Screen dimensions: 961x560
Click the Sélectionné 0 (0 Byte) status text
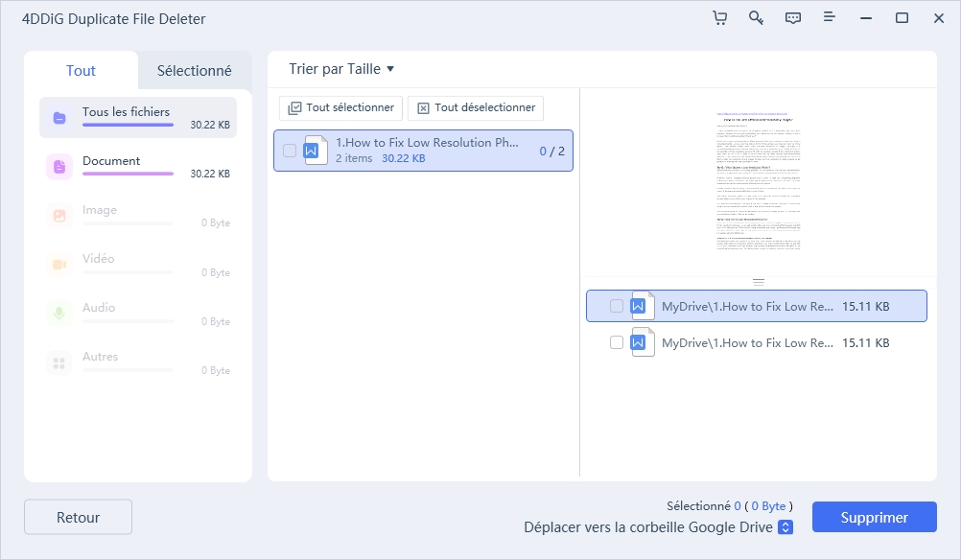coord(729,506)
